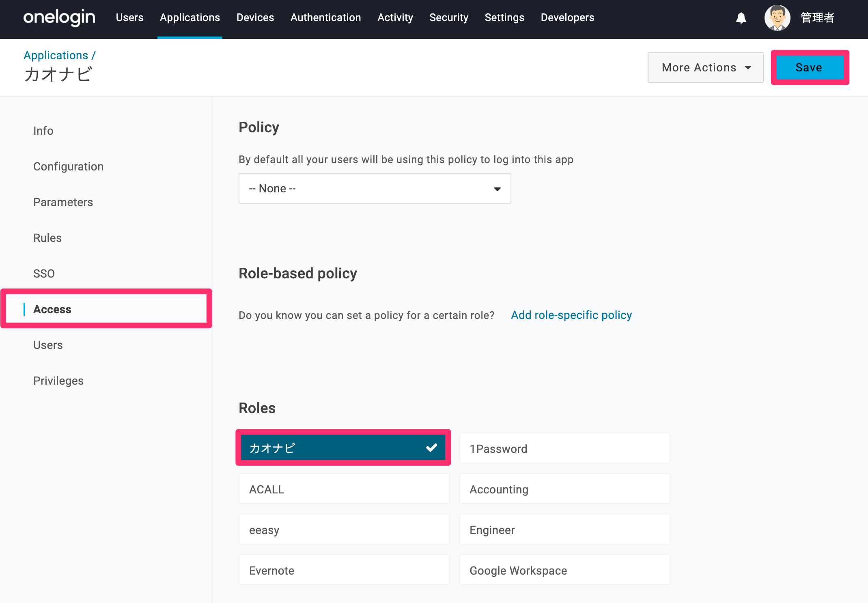Expand the More Actions dropdown
Image resolution: width=868 pixels, height=603 pixels.
coord(705,67)
